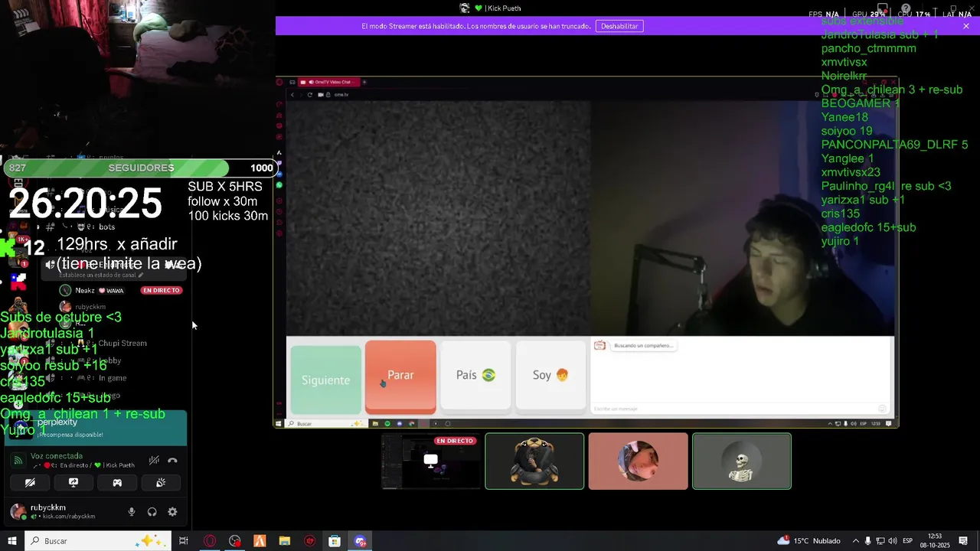Viewport: 980px width, 551px height.
Task: Open the 15°C Nublado weather widget
Action: tap(808, 541)
